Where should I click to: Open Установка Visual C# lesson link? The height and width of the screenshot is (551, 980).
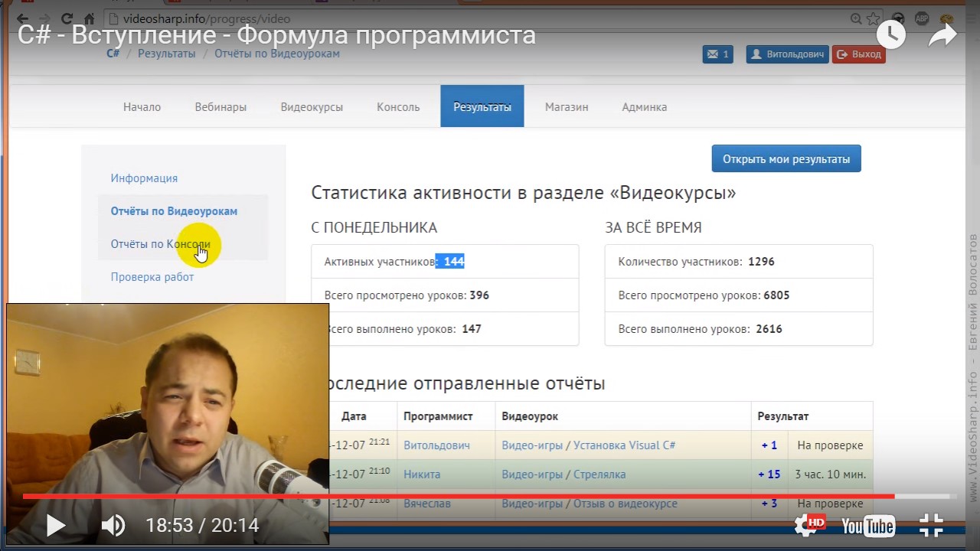pyautogui.click(x=624, y=445)
